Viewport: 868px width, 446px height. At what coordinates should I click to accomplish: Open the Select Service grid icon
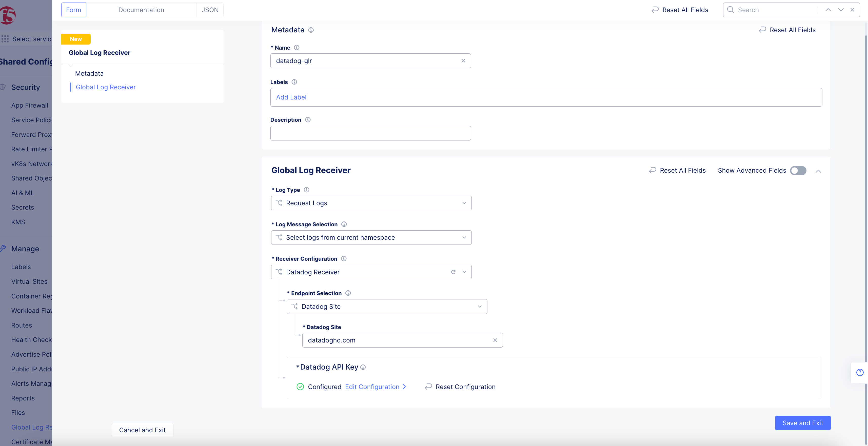click(5, 39)
